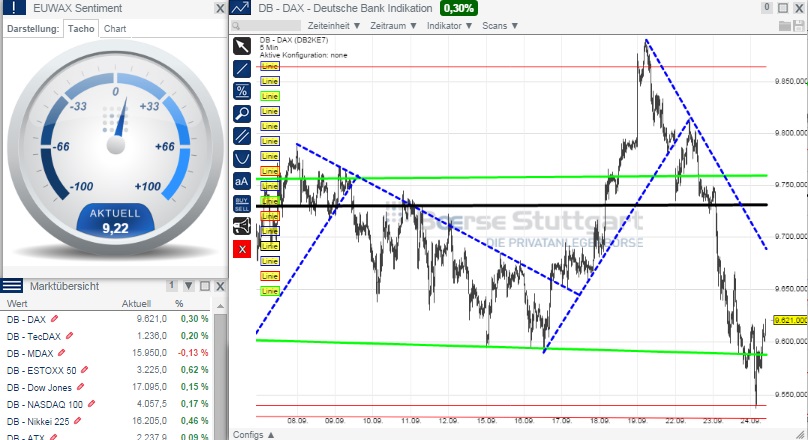Maximize the Marktübersicht panel
Screen dimensions: 808x440
205,286
